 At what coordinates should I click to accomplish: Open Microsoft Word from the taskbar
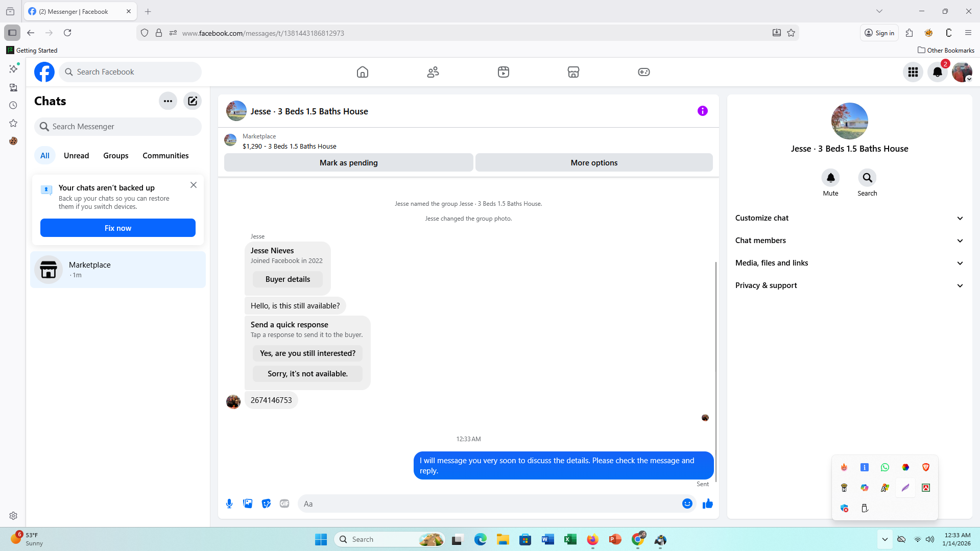tap(547, 539)
